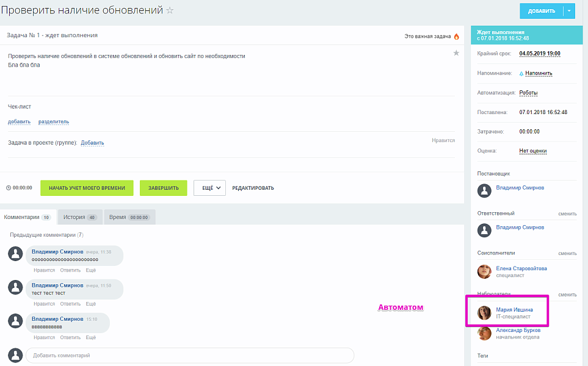This screenshot has height=366, width=588.
Task: Click in the Добавить комментарий field
Action: (189, 355)
